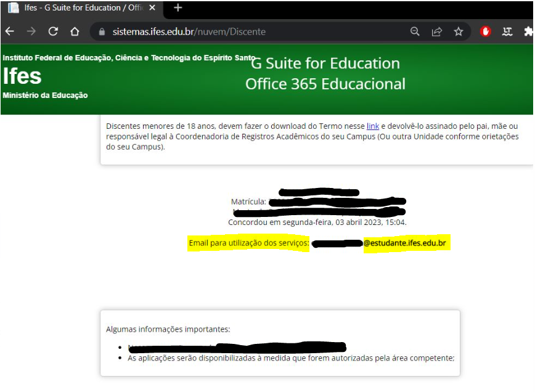This screenshot has width=535, height=392.
Task: Open the Termo download 'link' hyperlink
Action: [x=373, y=126]
